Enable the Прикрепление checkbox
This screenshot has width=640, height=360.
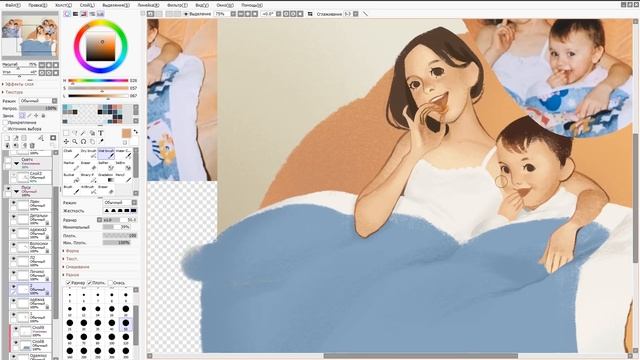click(x=5, y=122)
